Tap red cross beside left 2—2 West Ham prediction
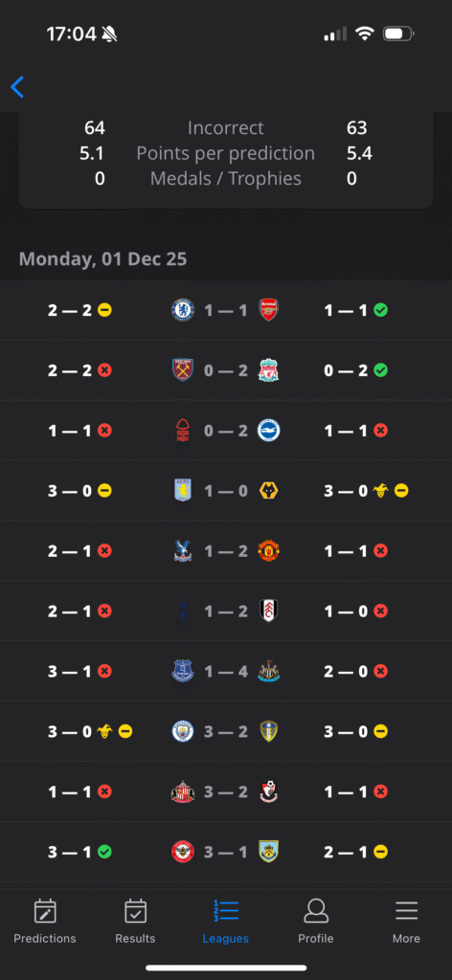This screenshot has height=980, width=452. click(x=105, y=370)
